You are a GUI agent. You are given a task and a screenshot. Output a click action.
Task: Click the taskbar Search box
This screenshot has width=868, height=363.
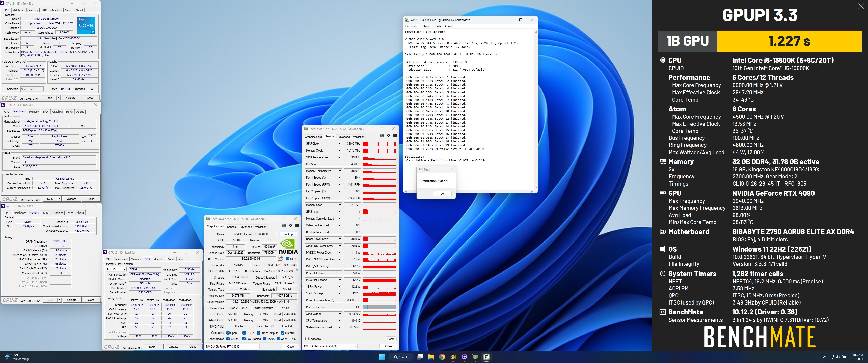[401, 357]
